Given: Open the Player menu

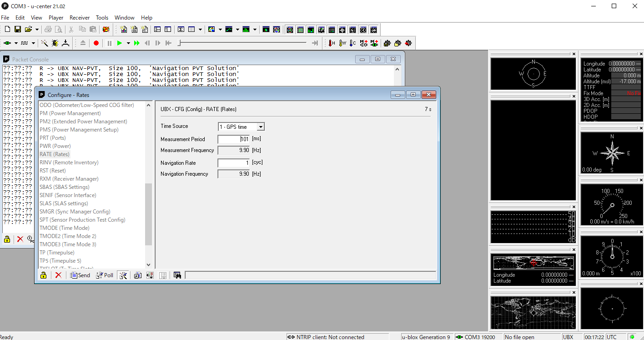Looking at the screenshot, I should [x=56, y=17].
